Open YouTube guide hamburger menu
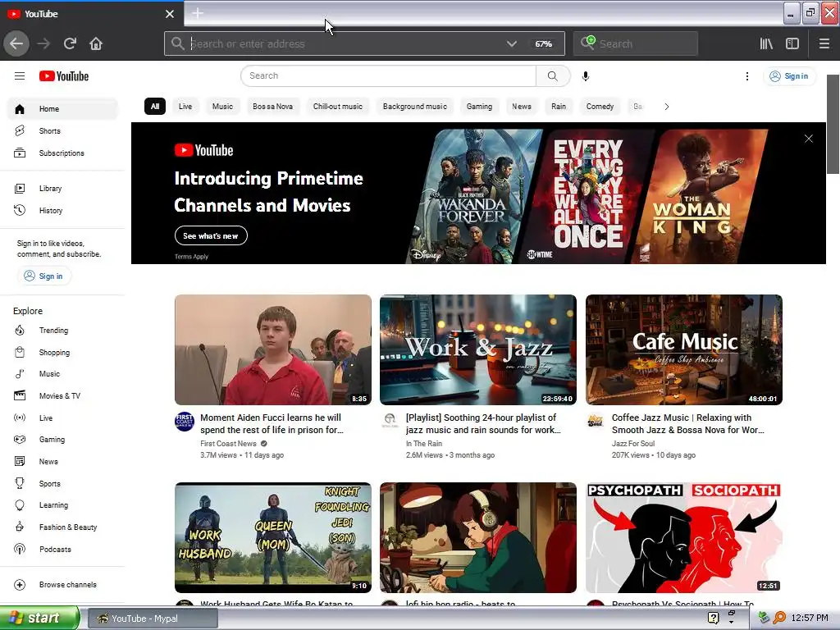 coord(20,76)
